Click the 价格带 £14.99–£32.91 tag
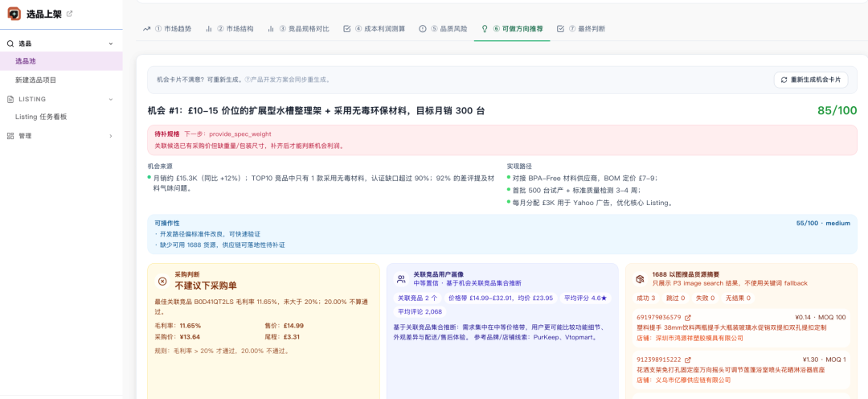 (x=501, y=298)
